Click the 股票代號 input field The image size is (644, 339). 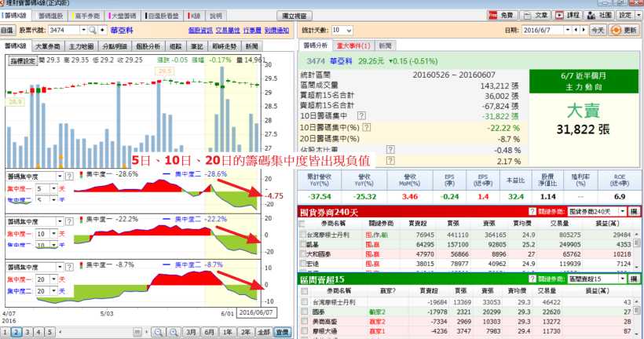(65, 30)
